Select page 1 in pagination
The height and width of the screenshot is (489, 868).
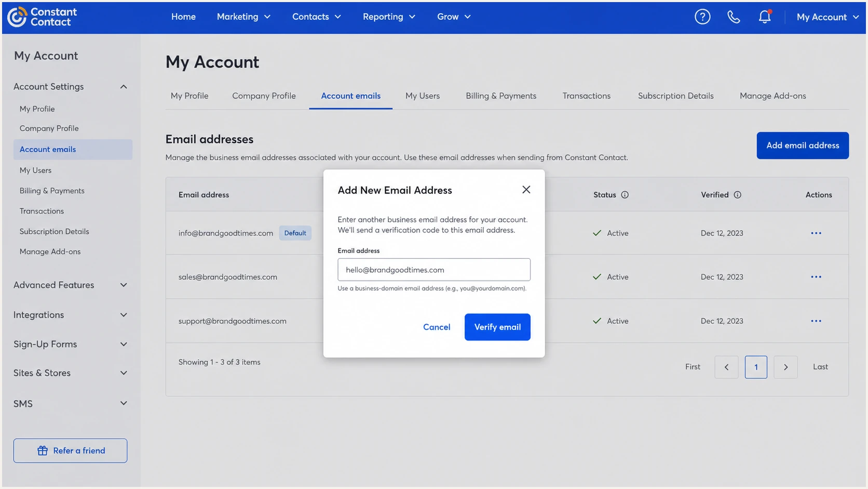[x=756, y=367]
